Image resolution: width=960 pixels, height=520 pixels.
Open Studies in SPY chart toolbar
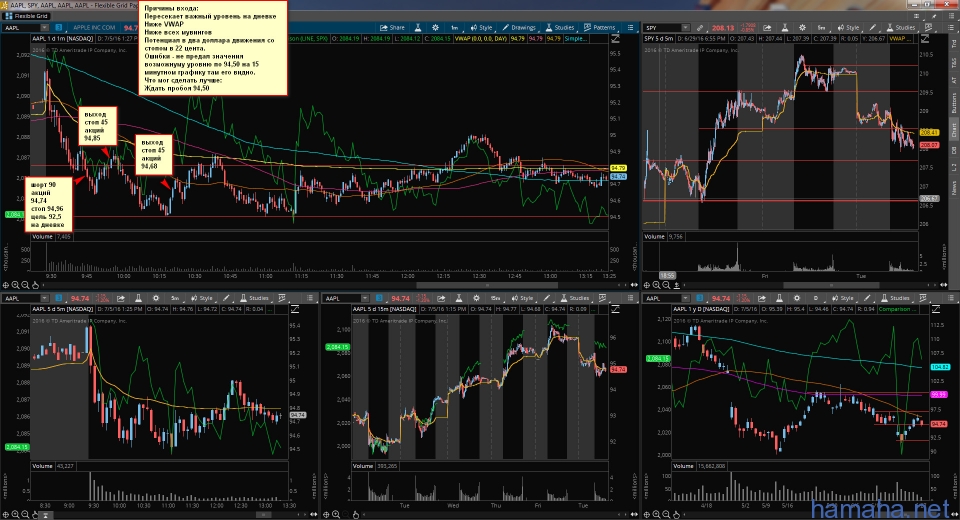(900, 28)
